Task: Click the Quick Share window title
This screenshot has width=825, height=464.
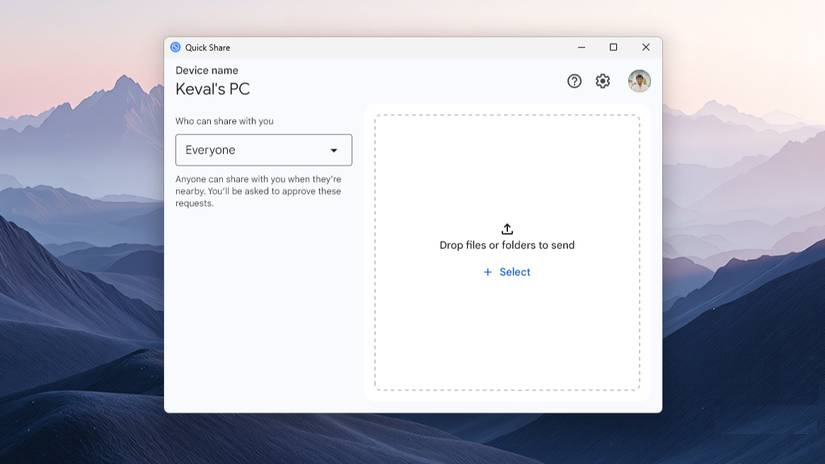Action: [207, 47]
